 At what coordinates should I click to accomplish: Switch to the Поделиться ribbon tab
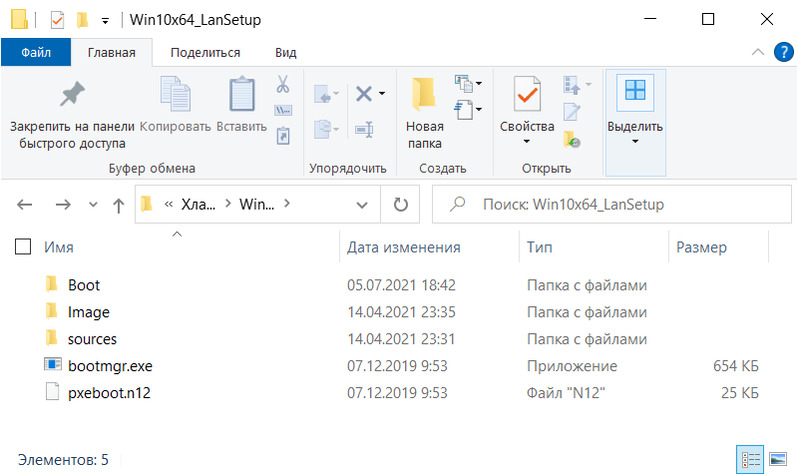point(205,52)
